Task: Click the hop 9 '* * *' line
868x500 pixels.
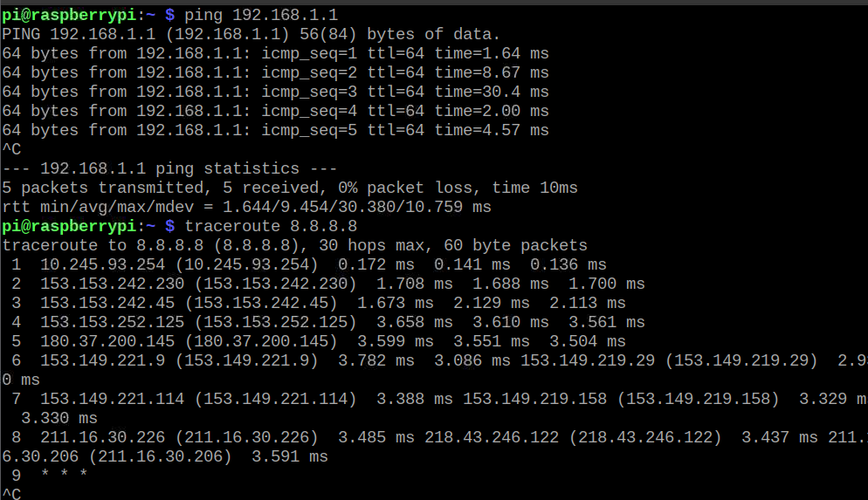Action: tap(49, 475)
